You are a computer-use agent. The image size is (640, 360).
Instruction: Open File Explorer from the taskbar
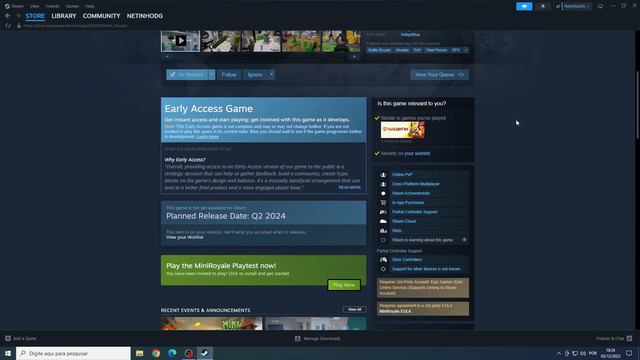coord(140,353)
